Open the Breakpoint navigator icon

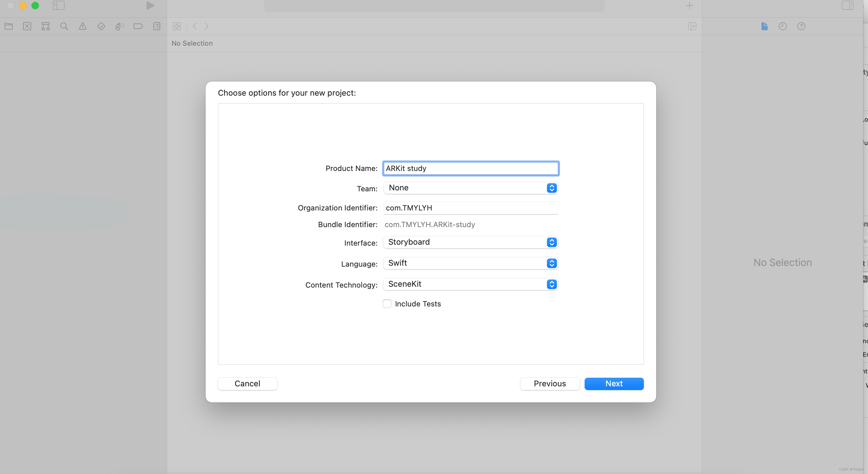(x=138, y=26)
